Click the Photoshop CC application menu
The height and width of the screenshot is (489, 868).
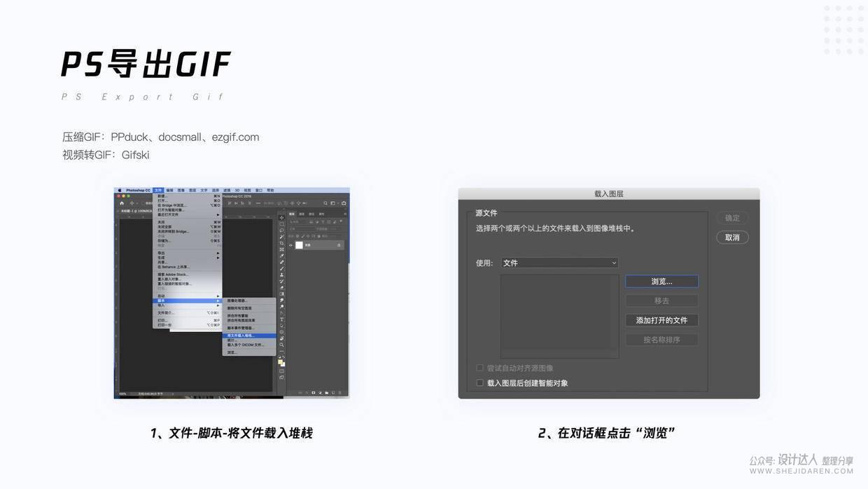pos(138,190)
